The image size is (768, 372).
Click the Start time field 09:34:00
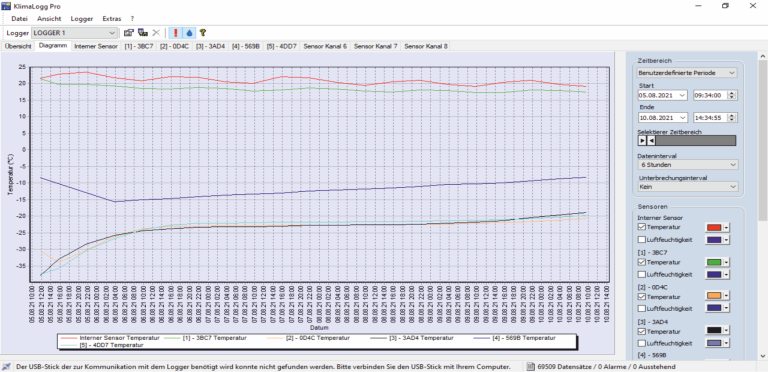tap(711, 95)
